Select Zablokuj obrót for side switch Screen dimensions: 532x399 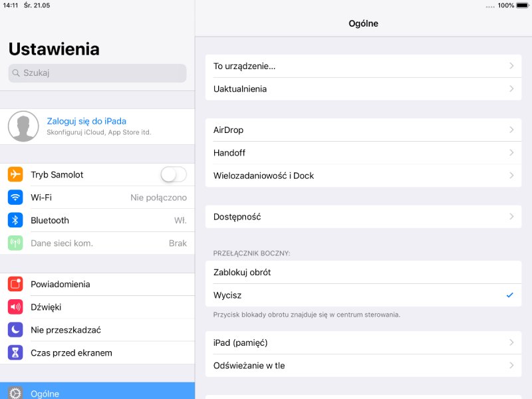363,272
